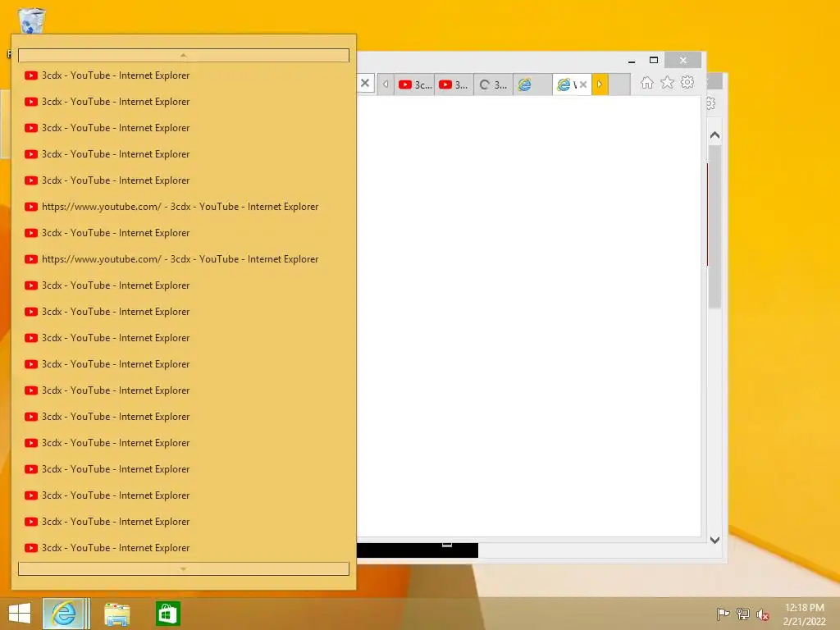Open the Action Center flag icon

(723, 614)
